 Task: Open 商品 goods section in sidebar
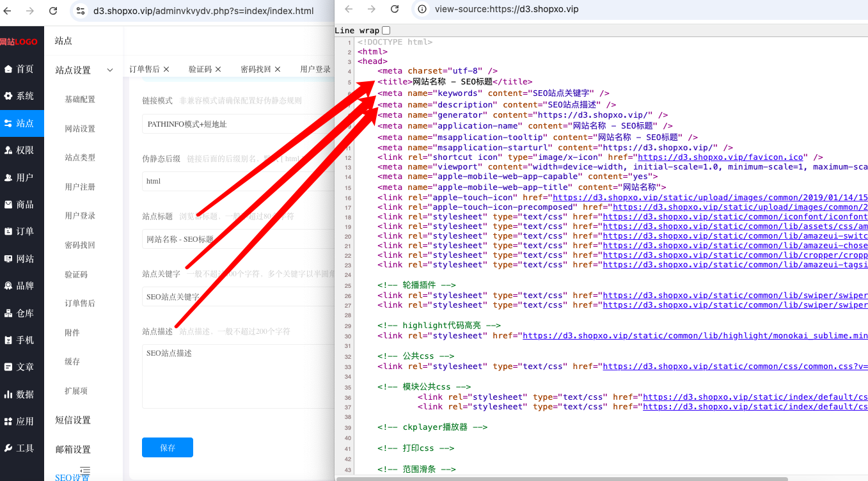pos(22,205)
